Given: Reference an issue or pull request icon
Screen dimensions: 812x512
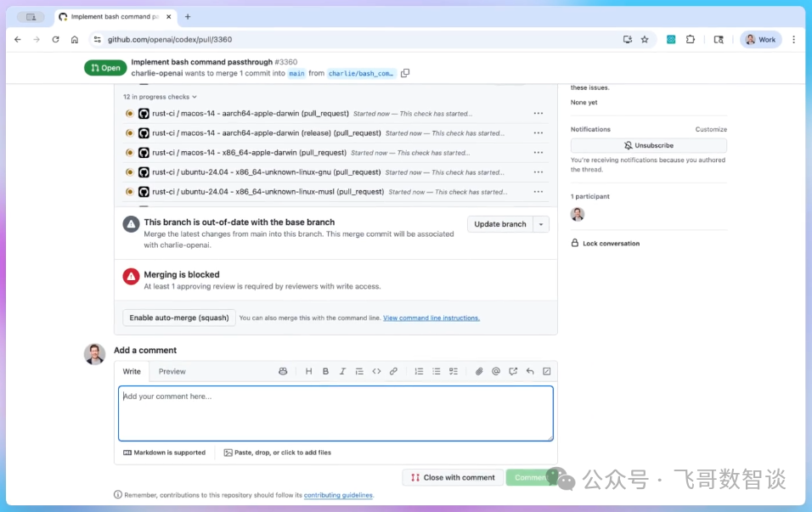Looking at the screenshot, I should tap(513, 371).
